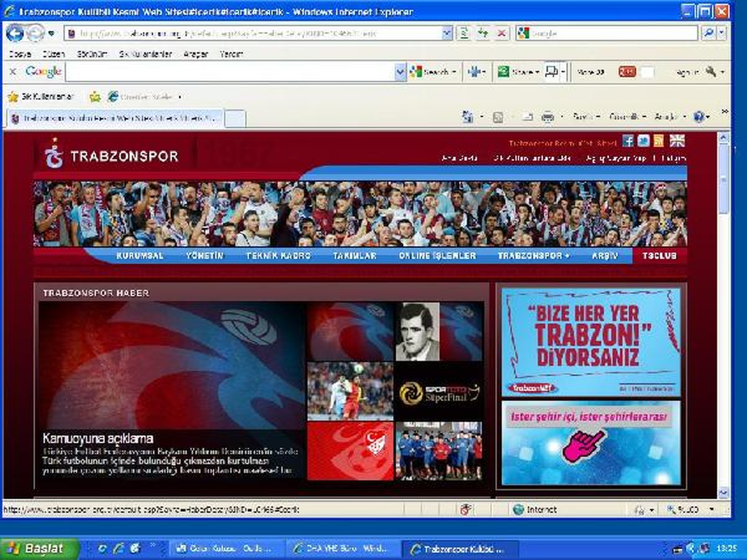Open the TEKNİK KADRO navigation item
The image size is (747, 560).
(x=278, y=256)
